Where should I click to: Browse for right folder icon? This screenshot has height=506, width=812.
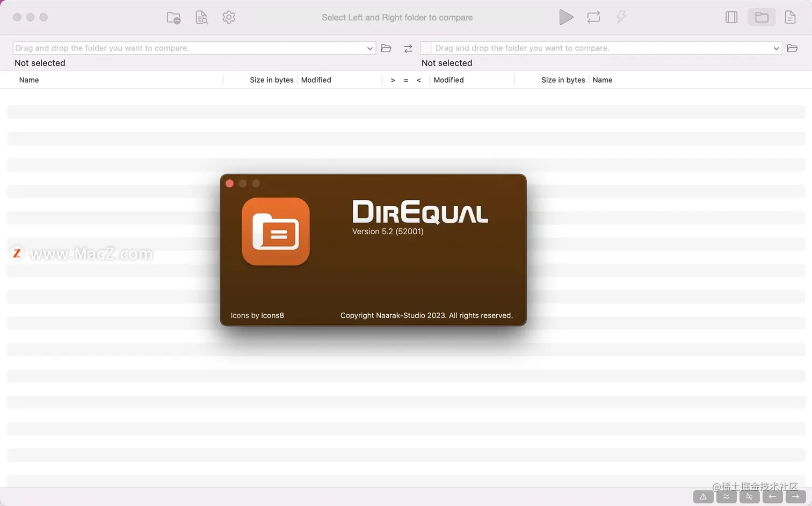pos(792,48)
